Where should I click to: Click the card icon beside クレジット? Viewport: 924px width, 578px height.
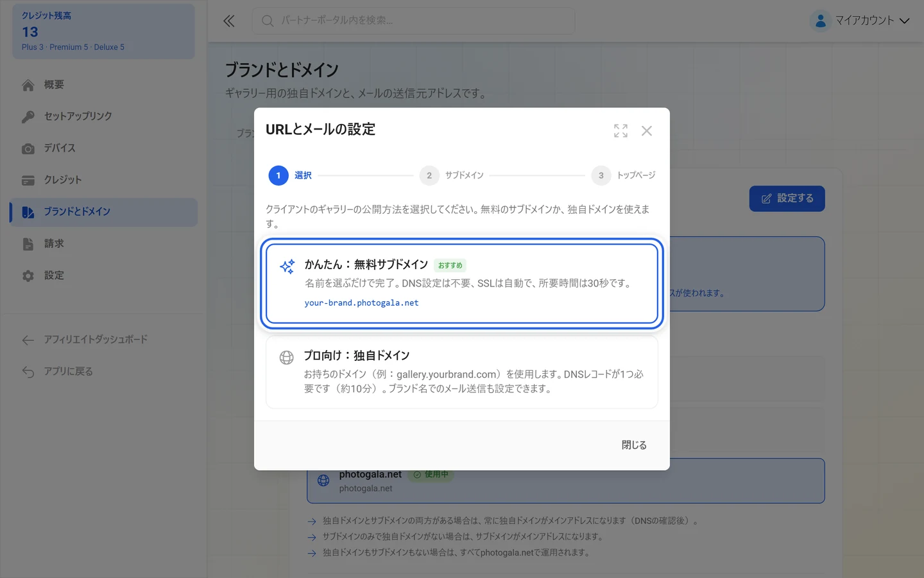pyautogui.click(x=28, y=180)
